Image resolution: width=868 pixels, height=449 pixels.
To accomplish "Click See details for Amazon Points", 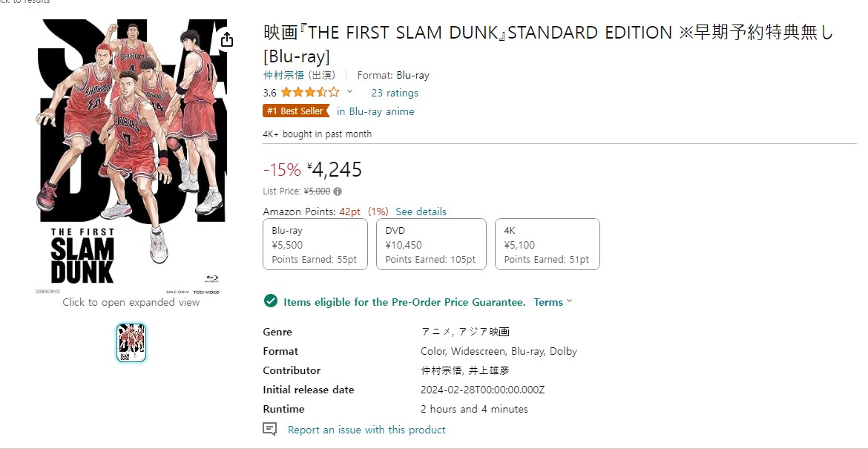I will click(x=421, y=212).
